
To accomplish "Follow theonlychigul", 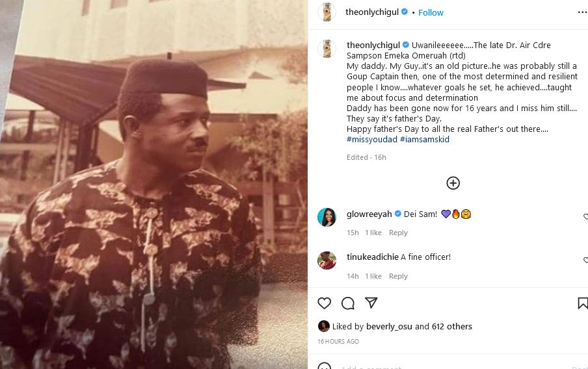I will (431, 12).
